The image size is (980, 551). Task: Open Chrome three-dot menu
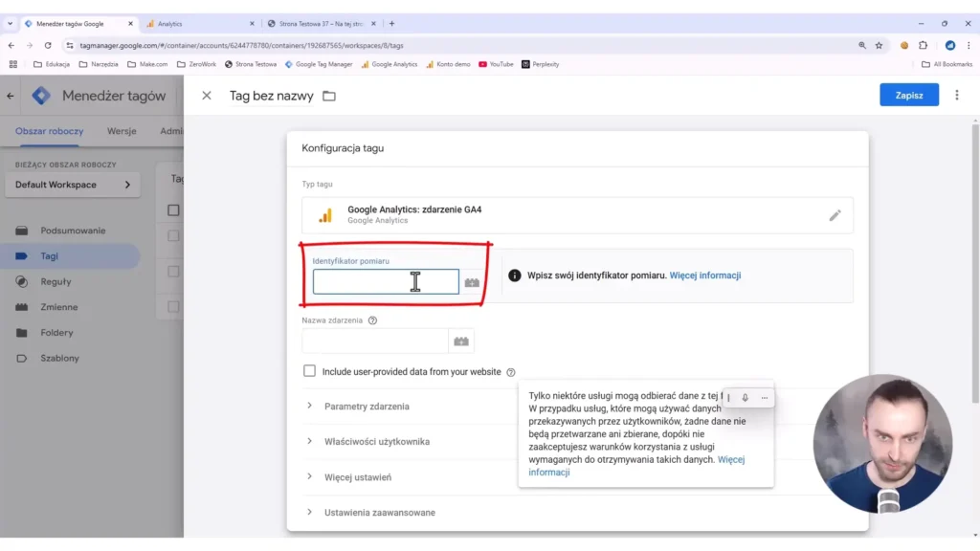click(x=969, y=45)
